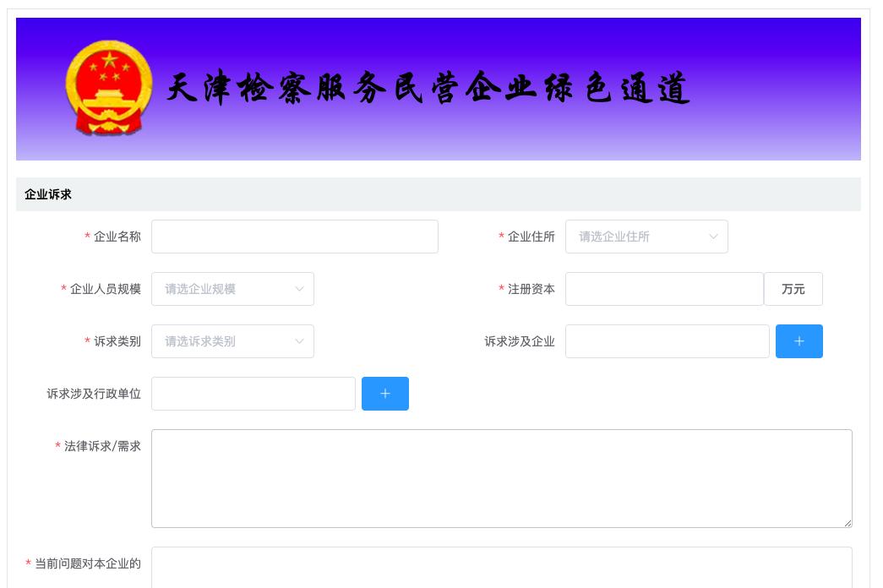Click the chevron on the 企业人员规模 selector
Viewport: 883px width, 588px height.
click(299, 289)
